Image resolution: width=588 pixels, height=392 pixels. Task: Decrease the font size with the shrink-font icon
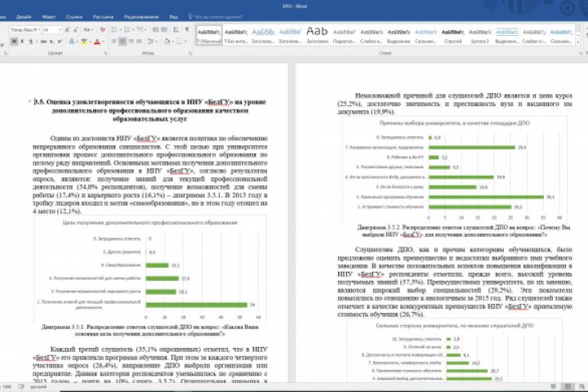(x=76, y=29)
